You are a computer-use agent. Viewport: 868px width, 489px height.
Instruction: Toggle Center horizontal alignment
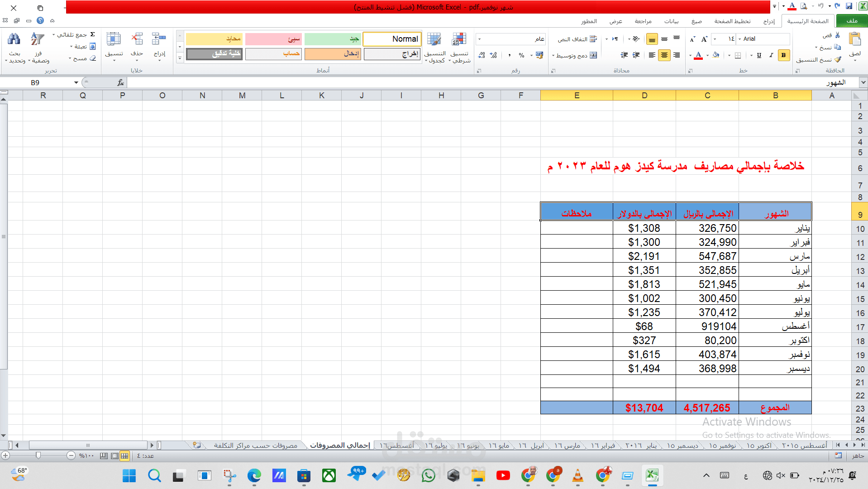tap(664, 55)
